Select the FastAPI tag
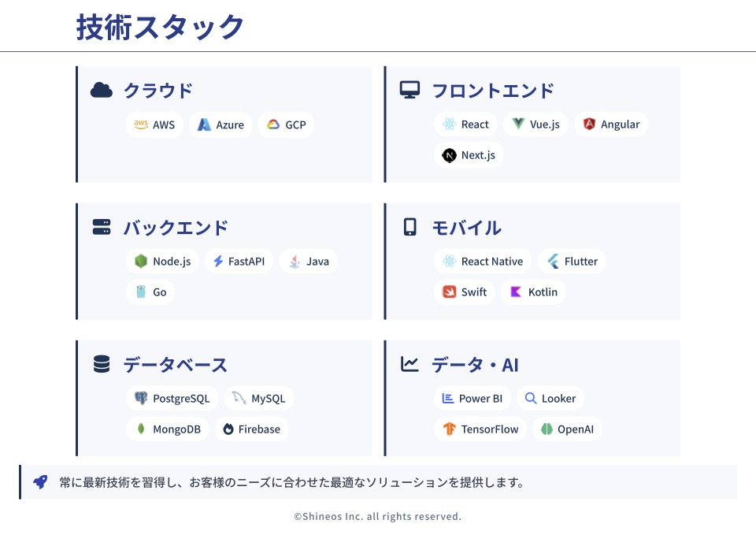Screen dimensions: 756x535 (x=239, y=262)
